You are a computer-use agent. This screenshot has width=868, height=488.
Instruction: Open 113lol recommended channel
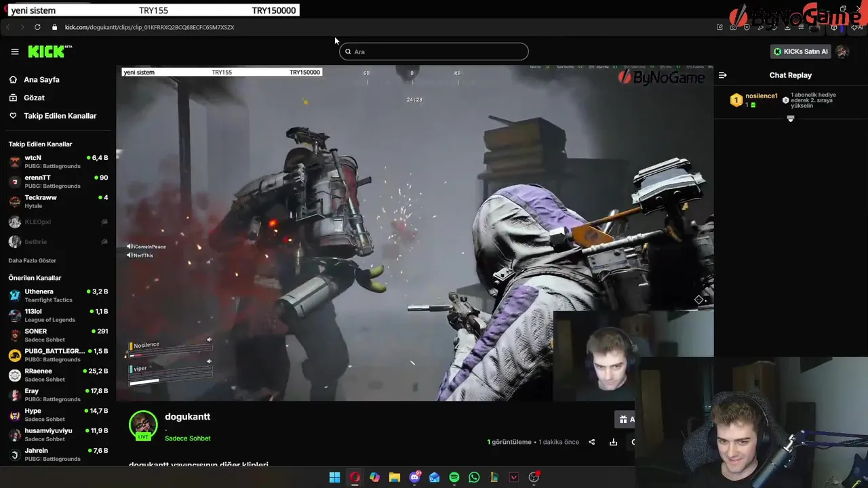[58, 315]
